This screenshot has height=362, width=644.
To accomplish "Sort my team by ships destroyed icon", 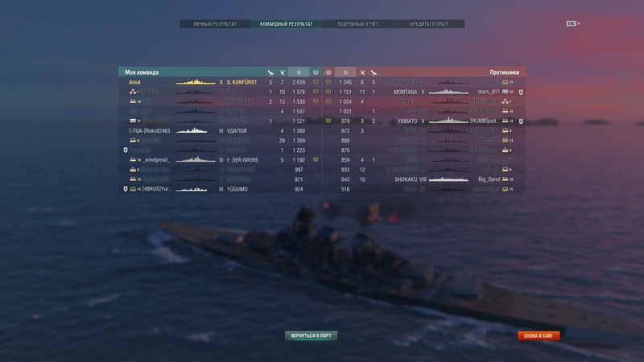I will click(283, 72).
